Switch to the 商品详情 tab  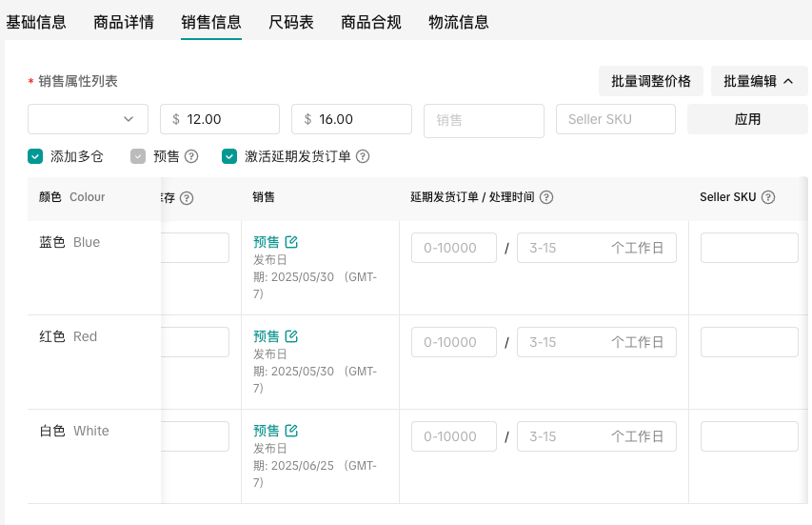(x=124, y=22)
